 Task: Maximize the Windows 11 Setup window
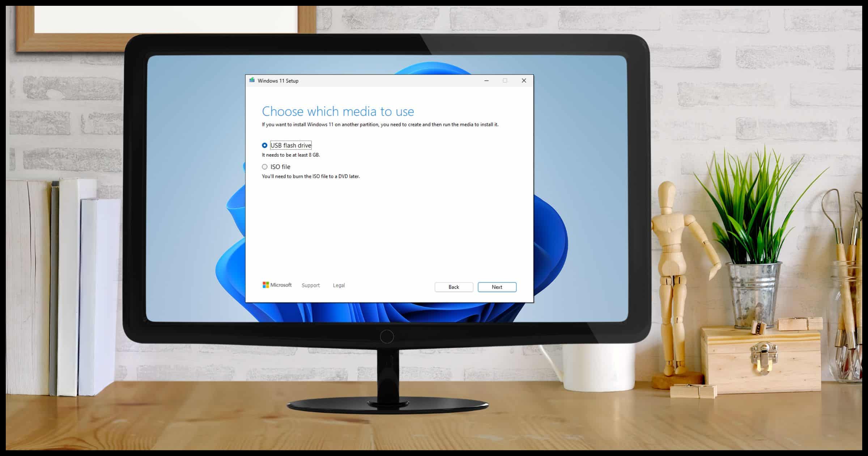click(505, 80)
